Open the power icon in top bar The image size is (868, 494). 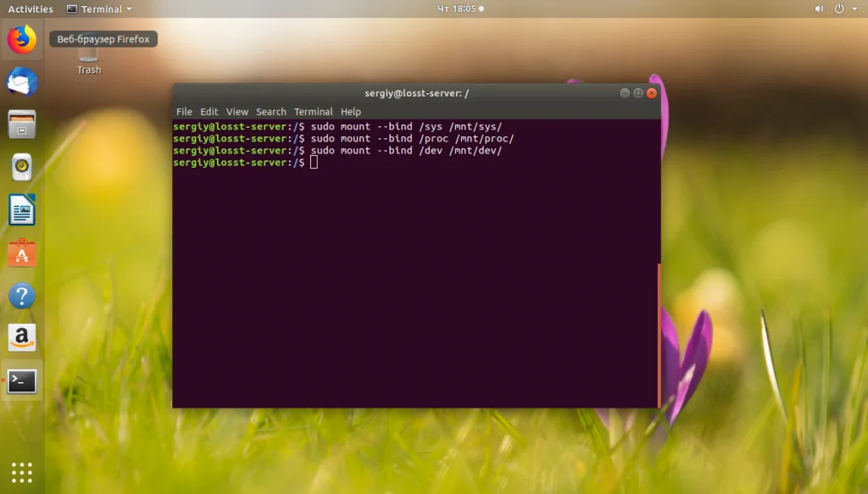coord(839,8)
